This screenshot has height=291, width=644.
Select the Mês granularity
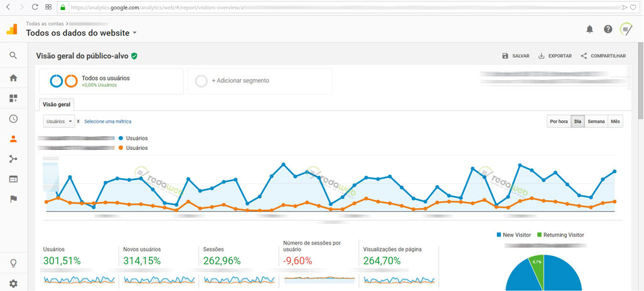pos(615,122)
